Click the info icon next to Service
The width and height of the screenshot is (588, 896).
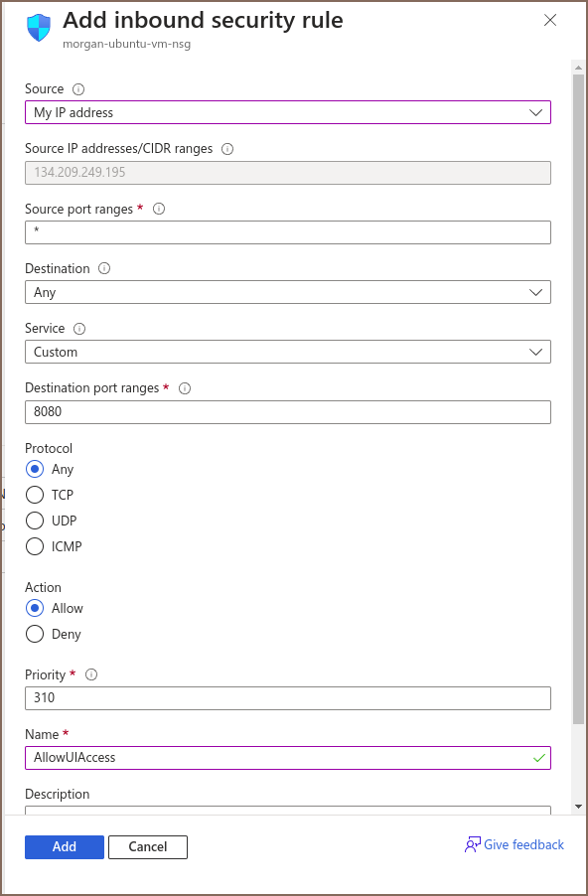(79, 329)
